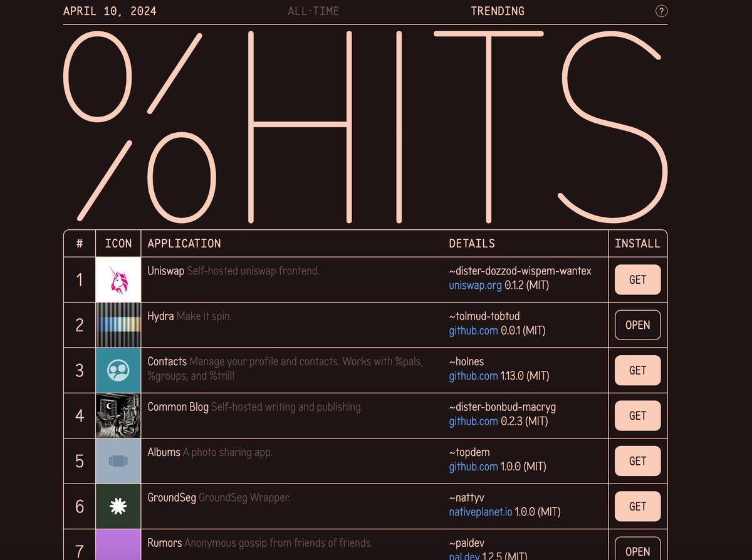Image resolution: width=752 pixels, height=560 pixels.
Task: Open Albums' github.com link
Action: coord(474,467)
